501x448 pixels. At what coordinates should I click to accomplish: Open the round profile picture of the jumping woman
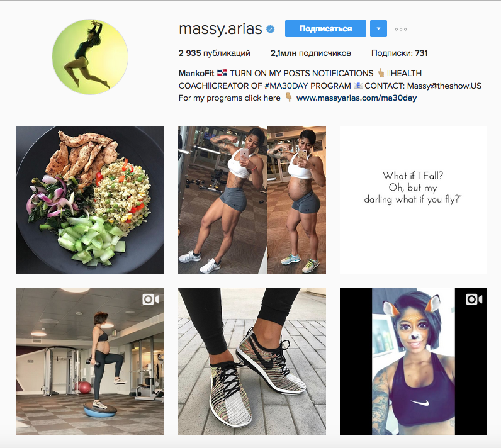click(90, 57)
